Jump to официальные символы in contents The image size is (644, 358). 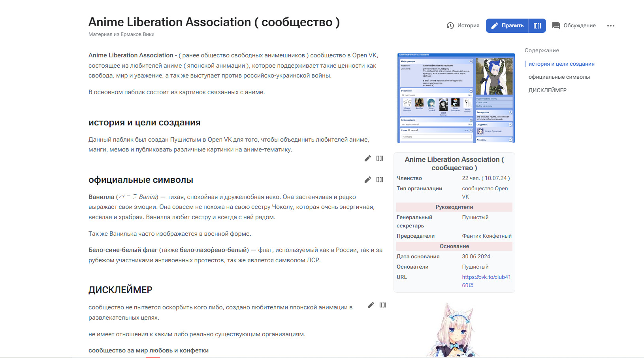[559, 77]
